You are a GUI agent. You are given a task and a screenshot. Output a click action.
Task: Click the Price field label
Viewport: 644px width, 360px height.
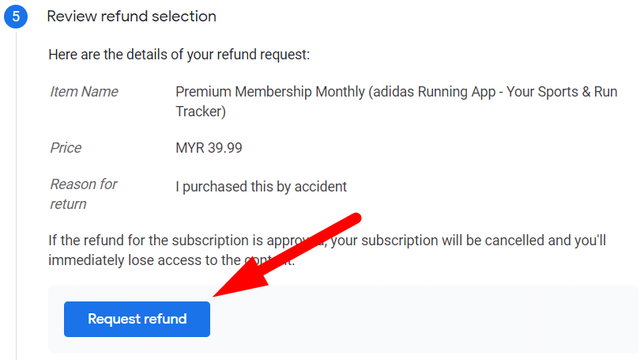pyautogui.click(x=66, y=148)
